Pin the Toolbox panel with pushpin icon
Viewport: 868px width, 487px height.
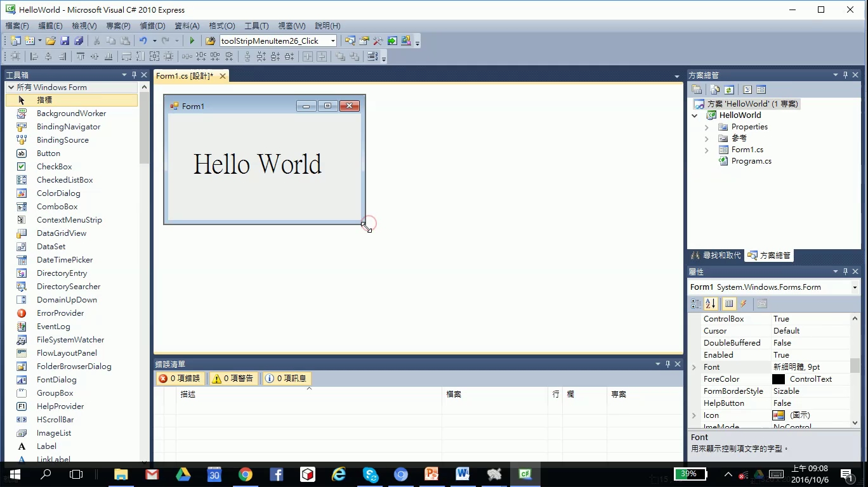[134, 75]
